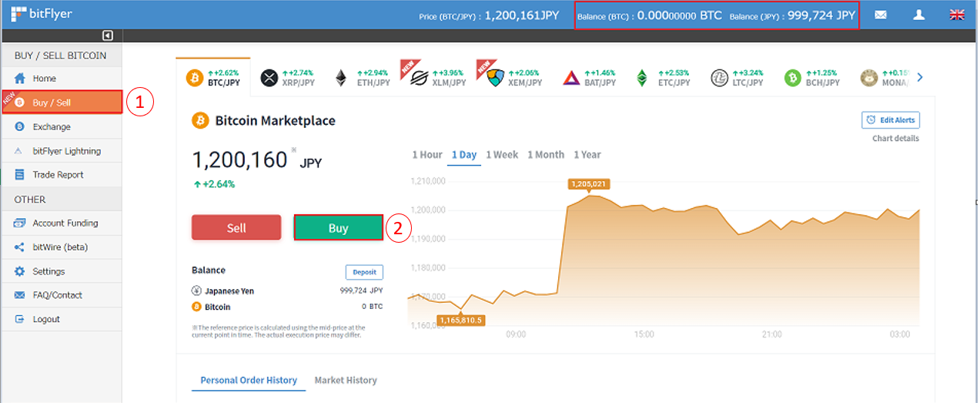Select the LTC/JPY currency tab
The image size is (980, 403).
pyautogui.click(x=737, y=77)
